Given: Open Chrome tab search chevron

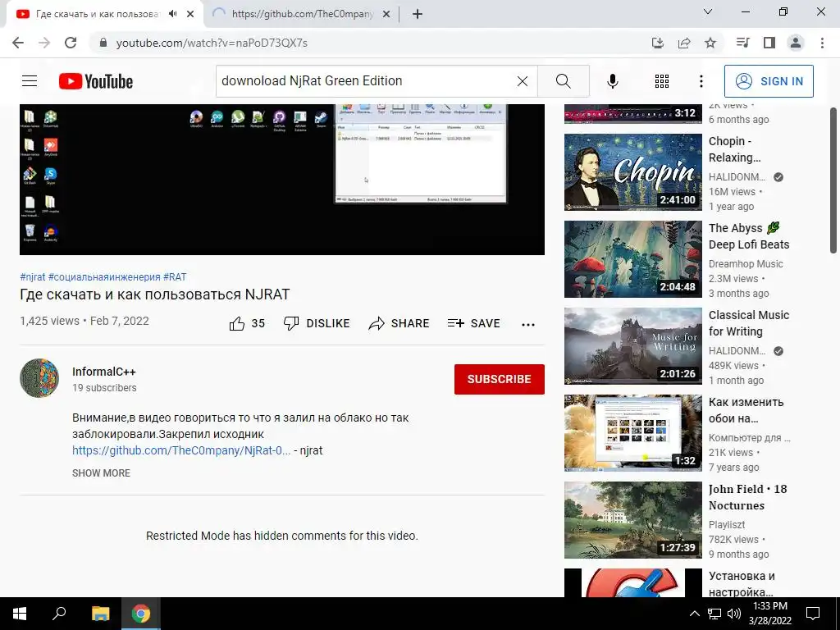Looking at the screenshot, I should pyautogui.click(x=708, y=11).
